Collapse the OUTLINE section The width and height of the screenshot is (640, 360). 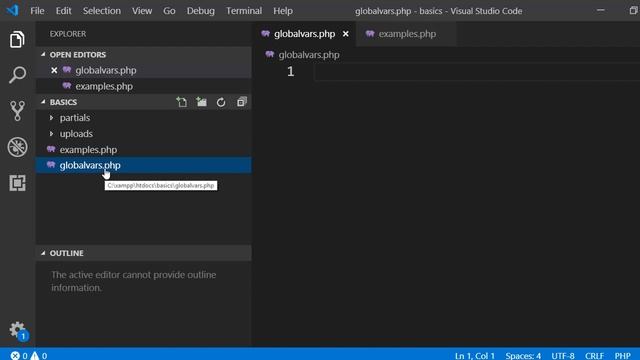point(43,253)
